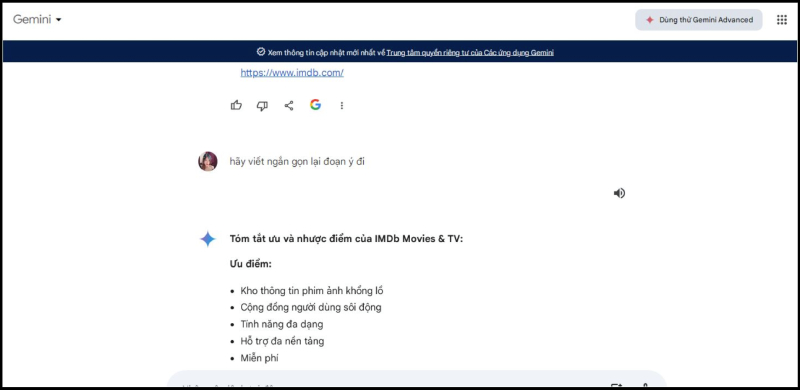Like the response with thumbs up

236,105
